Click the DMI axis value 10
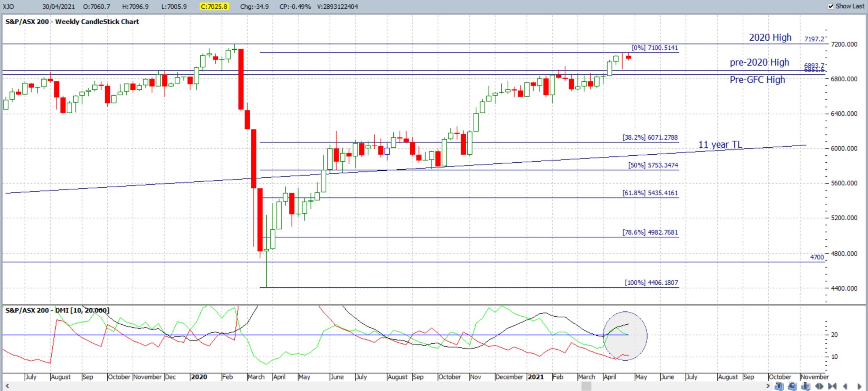 point(834,357)
